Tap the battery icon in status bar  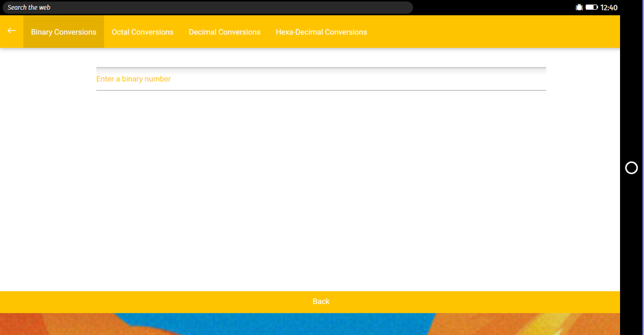pos(591,7)
